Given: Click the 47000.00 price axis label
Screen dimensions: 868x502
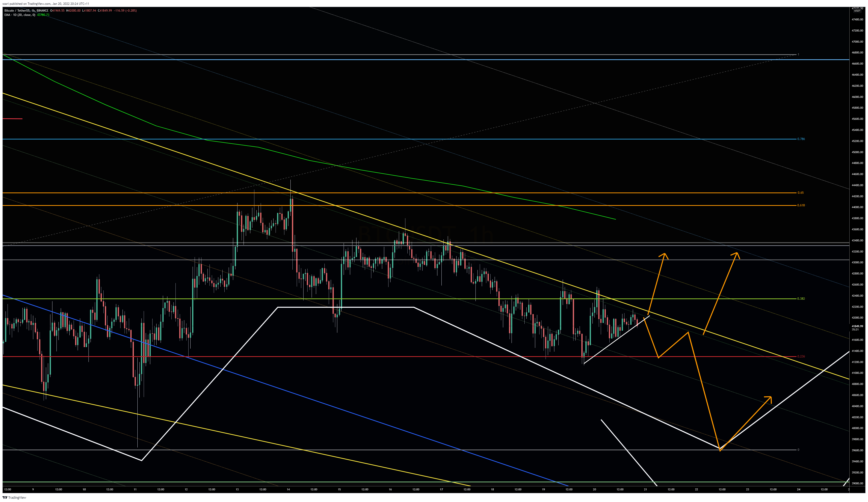Looking at the screenshot, I should click(857, 42).
